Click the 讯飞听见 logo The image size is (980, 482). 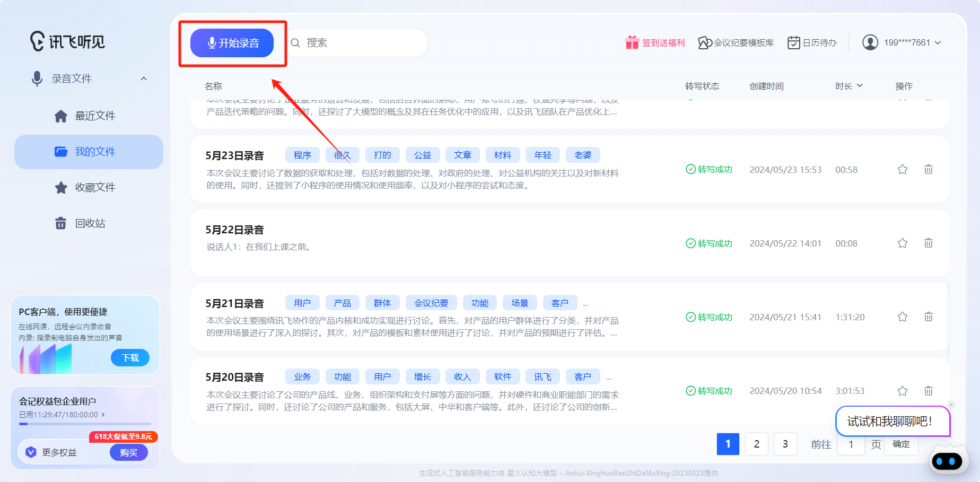coord(67,41)
